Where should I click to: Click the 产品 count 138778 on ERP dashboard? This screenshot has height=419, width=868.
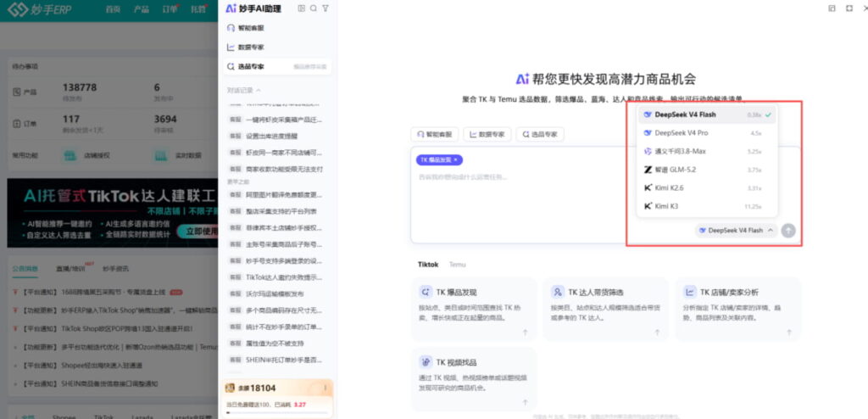[80, 87]
